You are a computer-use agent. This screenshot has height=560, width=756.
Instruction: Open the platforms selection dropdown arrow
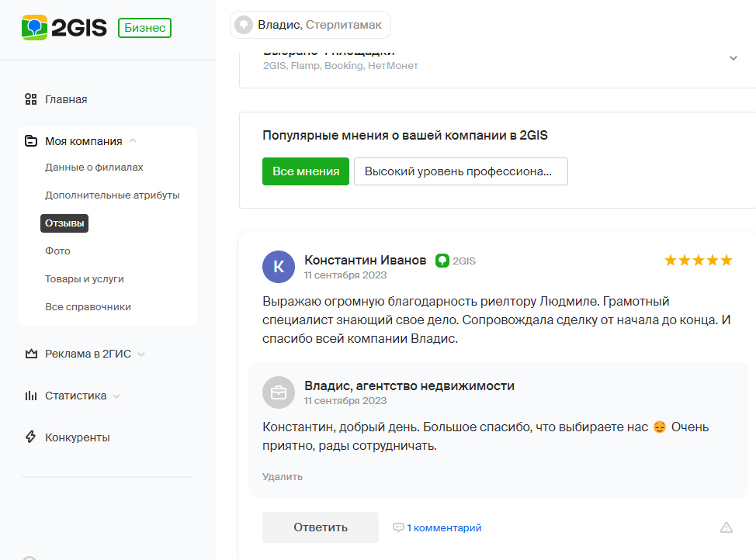pyautogui.click(x=733, y=58)
